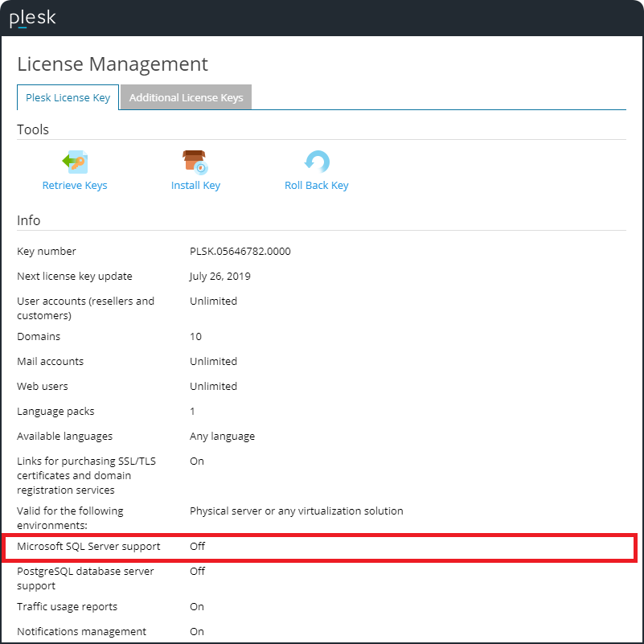The image size is (644, 644).
Task: Click the Plesk logo in header
Action: point(32,18)
